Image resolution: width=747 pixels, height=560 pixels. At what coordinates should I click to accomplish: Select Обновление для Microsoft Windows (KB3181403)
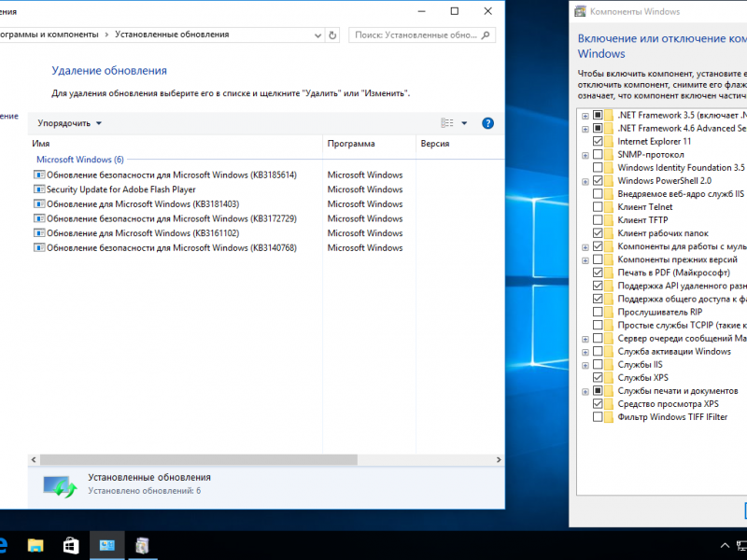tap(143, 203)
